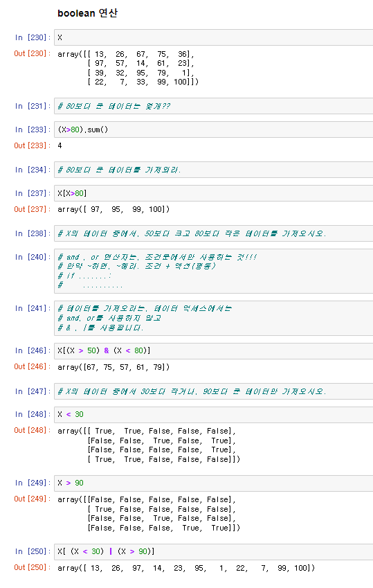Click the code cell In [230] containing X
This screenshot has width=373, height=588.
click(213, 37)
